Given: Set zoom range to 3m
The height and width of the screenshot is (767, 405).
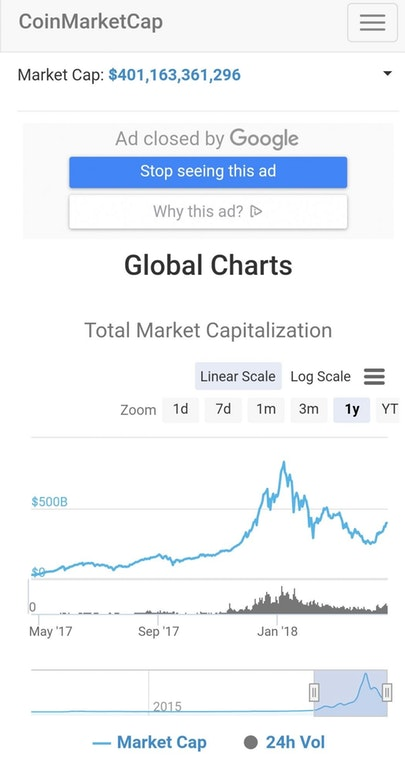Looking at the screenshot, I should click(309, 409).
